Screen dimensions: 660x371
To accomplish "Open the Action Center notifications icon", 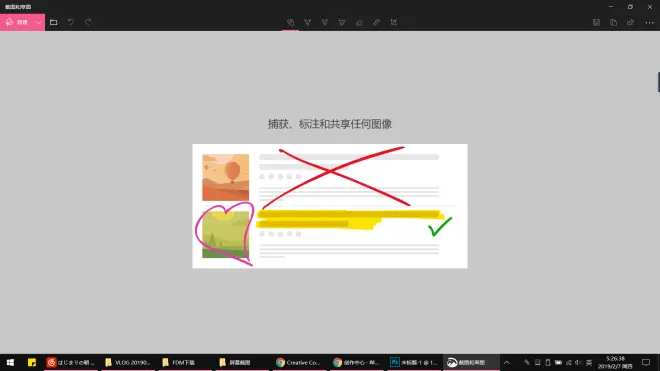I will tap(646, 363).
